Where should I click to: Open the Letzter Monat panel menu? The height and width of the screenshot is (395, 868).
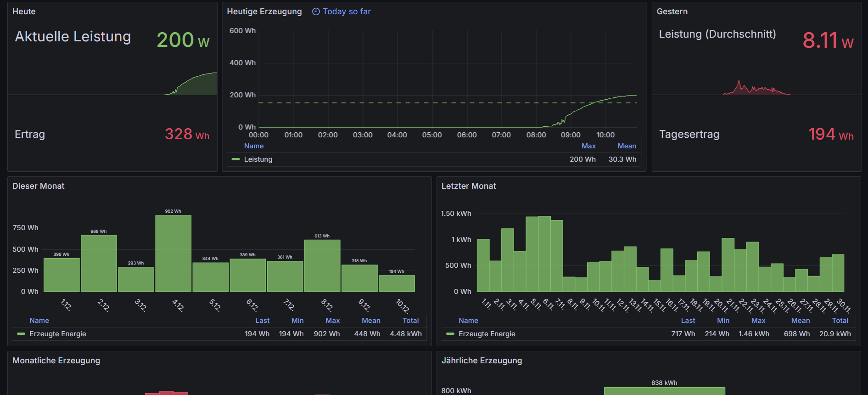(468, 186)
